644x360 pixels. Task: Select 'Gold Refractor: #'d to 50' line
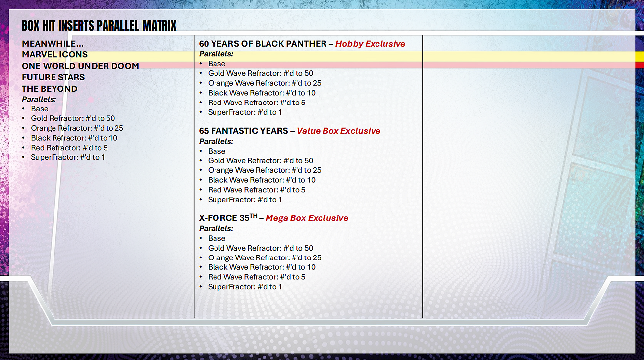pyautogui.click(x=73, y=118)
